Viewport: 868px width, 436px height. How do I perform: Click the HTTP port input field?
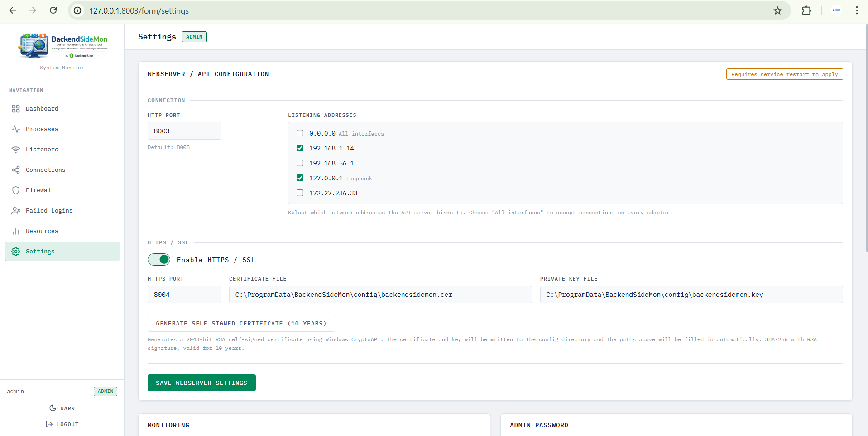coord(184,131)
